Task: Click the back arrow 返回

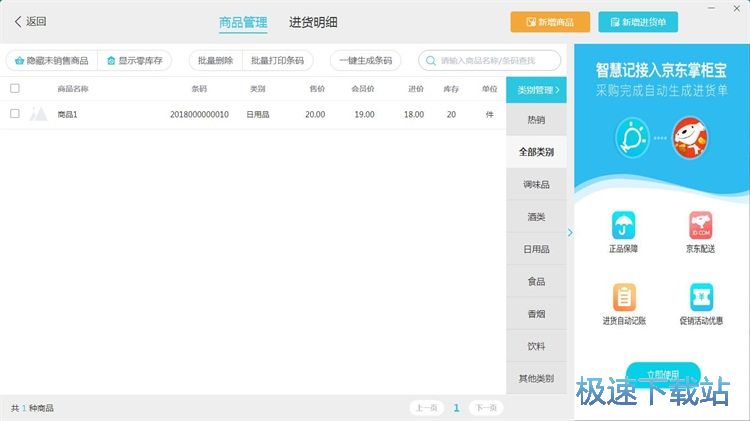Action: pos(30,21)
